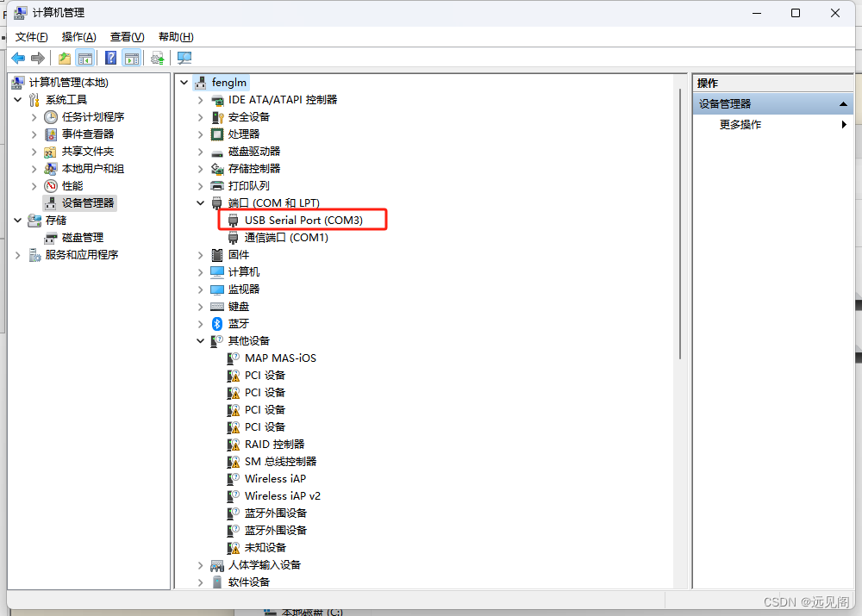Collapse the 系统工具 node in left tree
This screenshot has width=862, height=616.
(17, 99)
